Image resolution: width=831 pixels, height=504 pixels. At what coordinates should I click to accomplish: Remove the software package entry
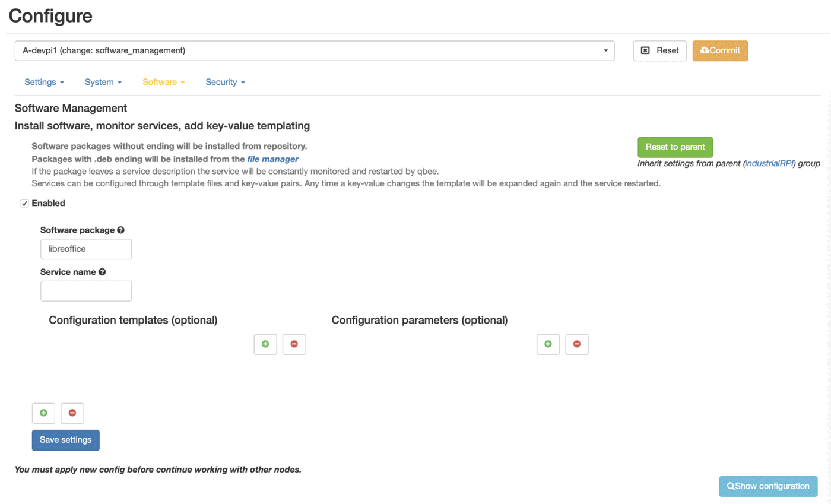[72, 413]
